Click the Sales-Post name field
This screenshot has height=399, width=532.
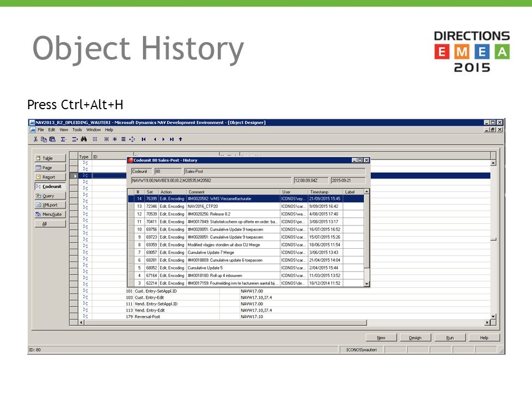pos(274,171)
